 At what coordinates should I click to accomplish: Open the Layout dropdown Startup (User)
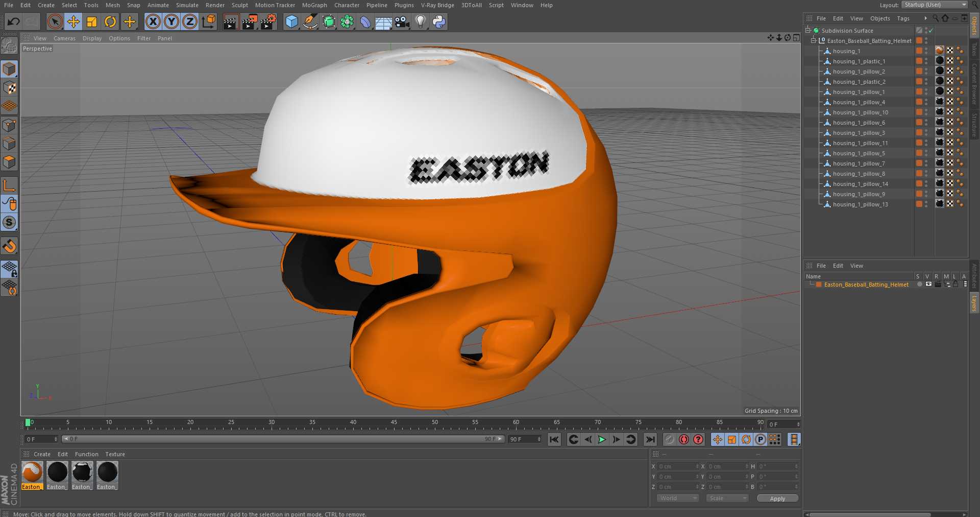coord(935,5)
